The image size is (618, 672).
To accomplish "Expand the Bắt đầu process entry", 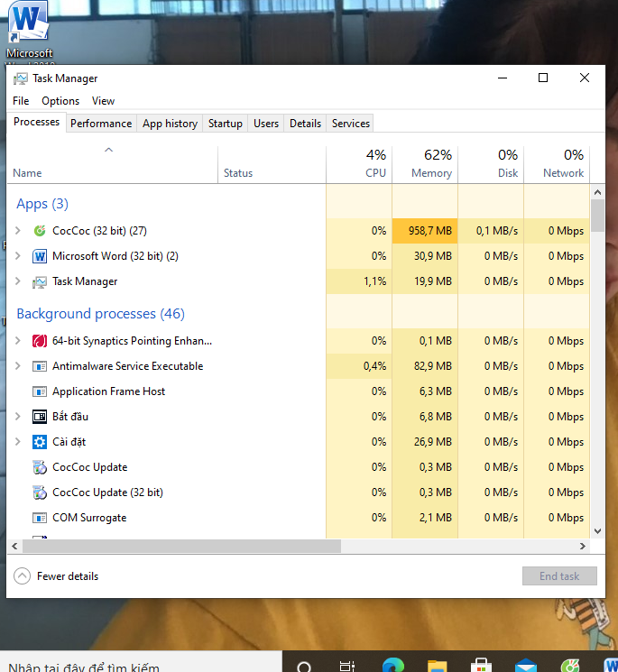I will [x=17, y=416].
